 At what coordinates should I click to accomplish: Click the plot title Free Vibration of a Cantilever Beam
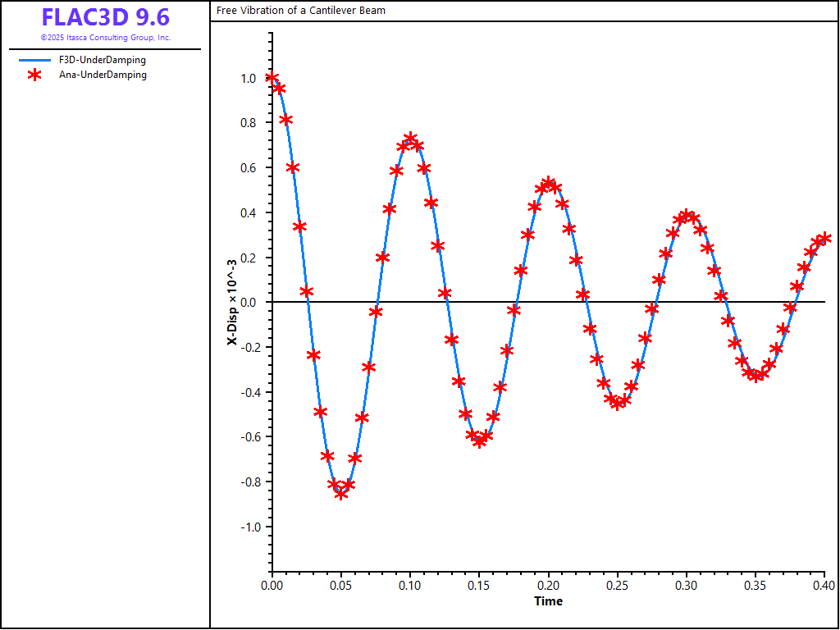301,11
